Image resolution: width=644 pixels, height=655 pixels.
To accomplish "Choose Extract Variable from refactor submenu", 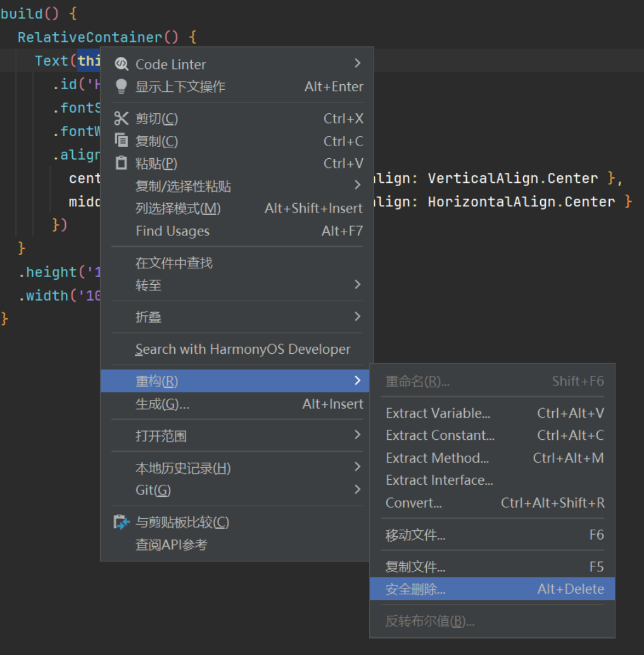I will pos(438,413).
